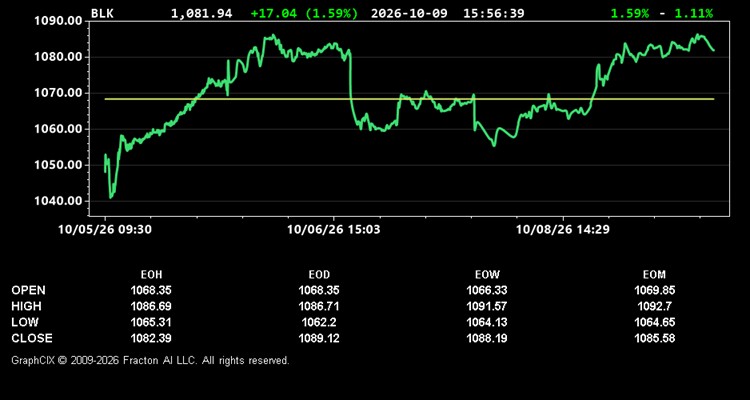Select the EOW column header
Screen dimensions: 750x400
(x=487, y=275)
